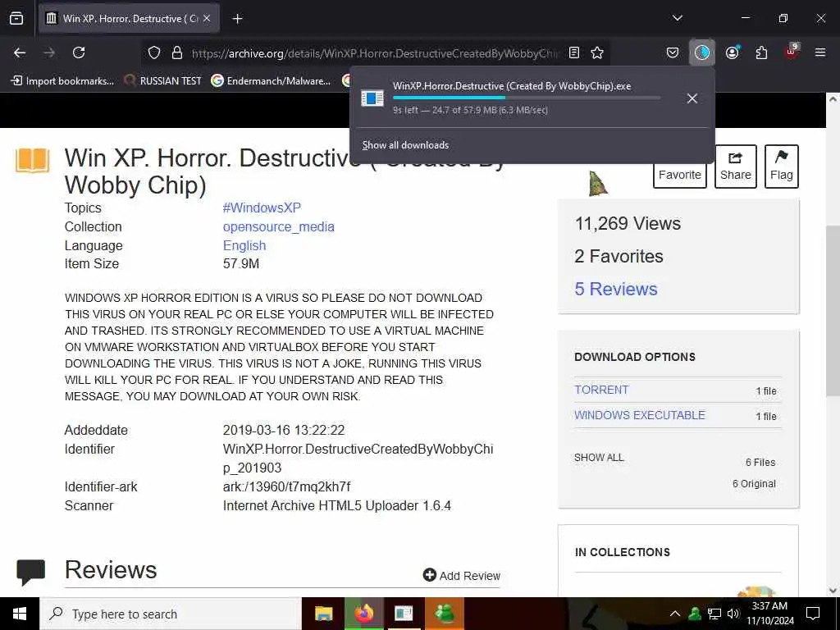Image resolution: width=840 pixels, height=630 pixels.
Task: Toggle downloads panel button
Action: point(702,52)
